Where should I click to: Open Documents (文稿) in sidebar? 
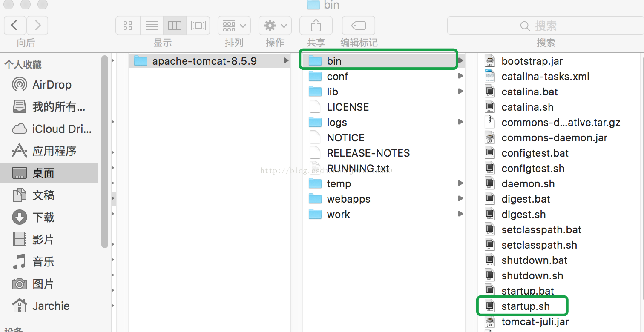(49, 195)
